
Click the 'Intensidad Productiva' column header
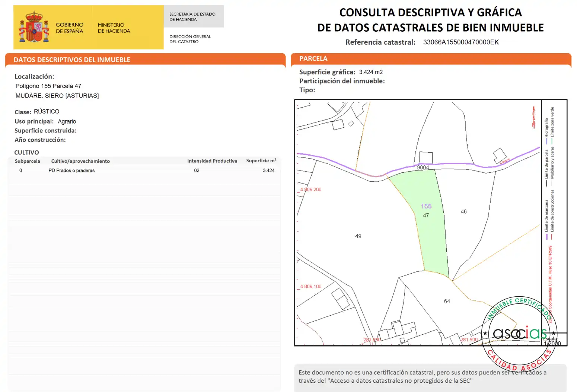(x=212, y=161)
